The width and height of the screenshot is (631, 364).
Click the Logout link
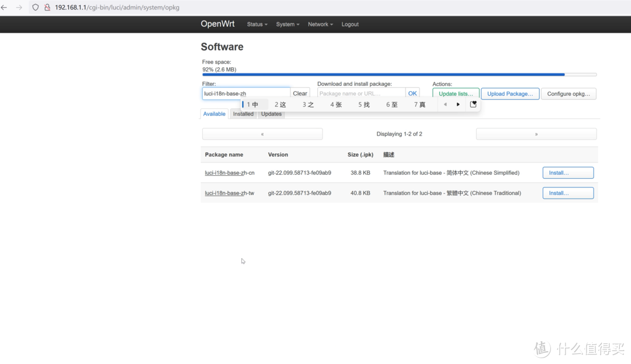click(x=350, y=25)
